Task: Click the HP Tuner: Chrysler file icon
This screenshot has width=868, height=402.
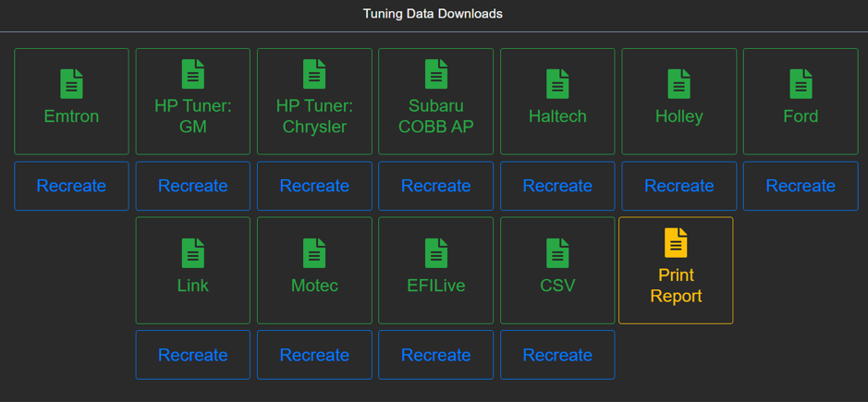Action: point(314,74)
